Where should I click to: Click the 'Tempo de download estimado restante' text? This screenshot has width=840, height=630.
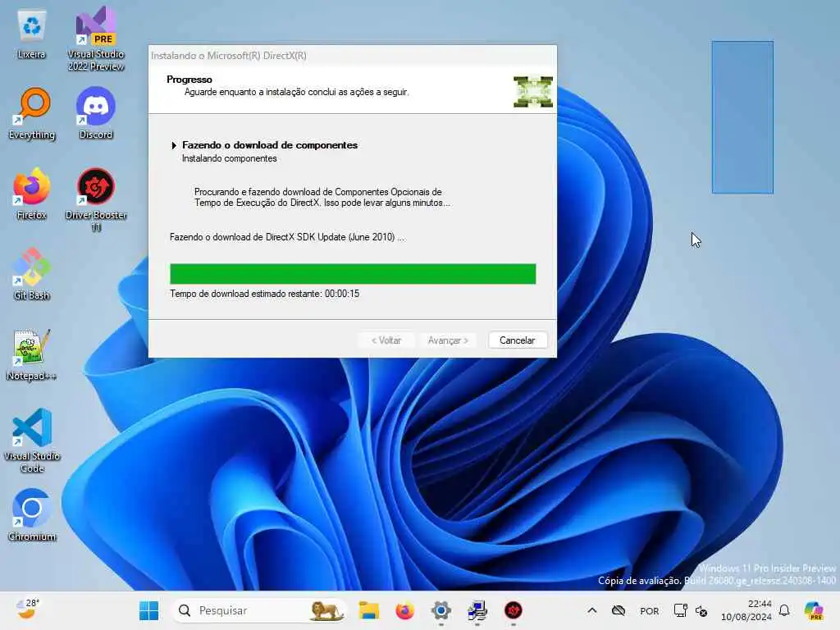click(x=265, y=294)
